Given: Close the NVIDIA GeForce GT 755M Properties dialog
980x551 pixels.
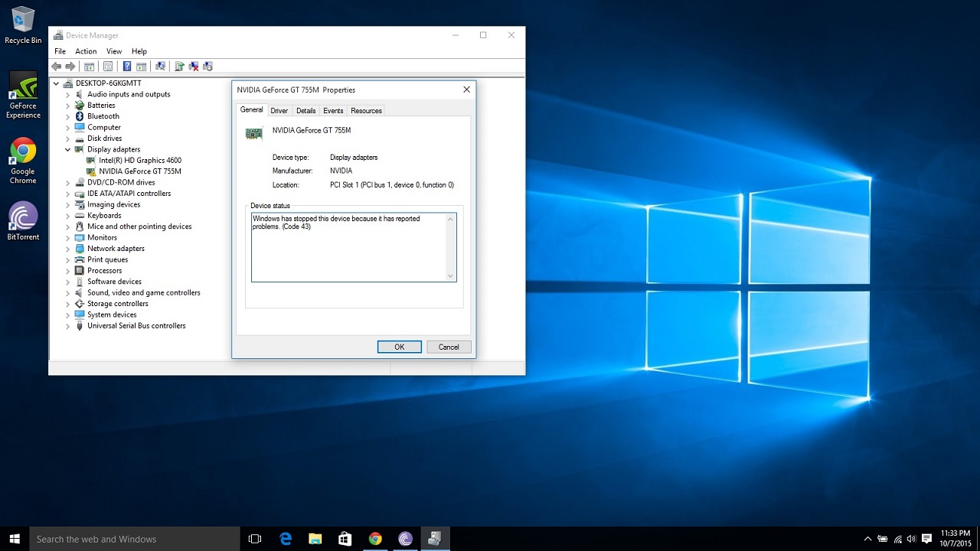Looking at the screenshot, I should pos(466,90).
